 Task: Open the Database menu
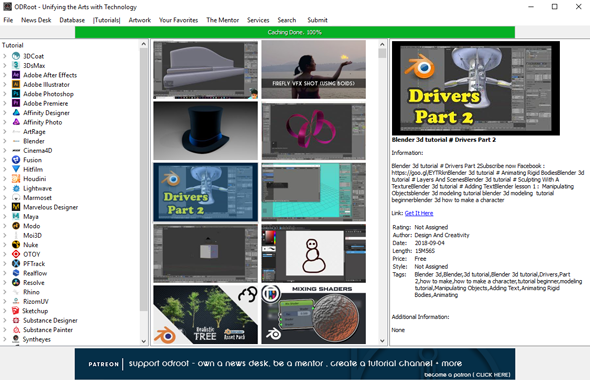[x=72, y=20]
